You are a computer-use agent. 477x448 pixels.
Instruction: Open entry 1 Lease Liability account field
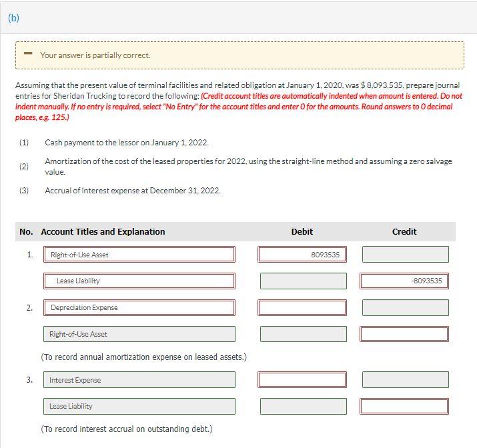(139, 281)
